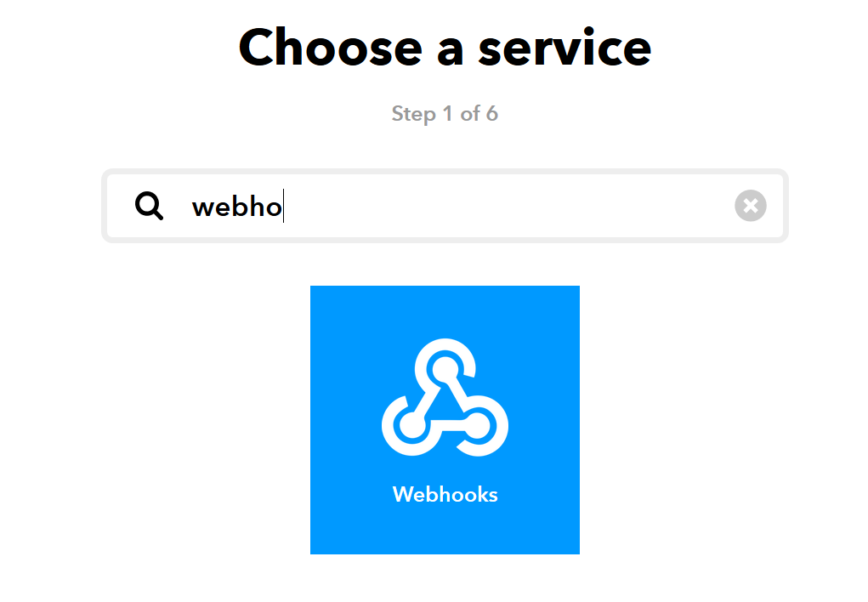Click the top circle of the Webhooks logo
The height and width of the screenshot is (602, 868).
(x=444, y=367)
